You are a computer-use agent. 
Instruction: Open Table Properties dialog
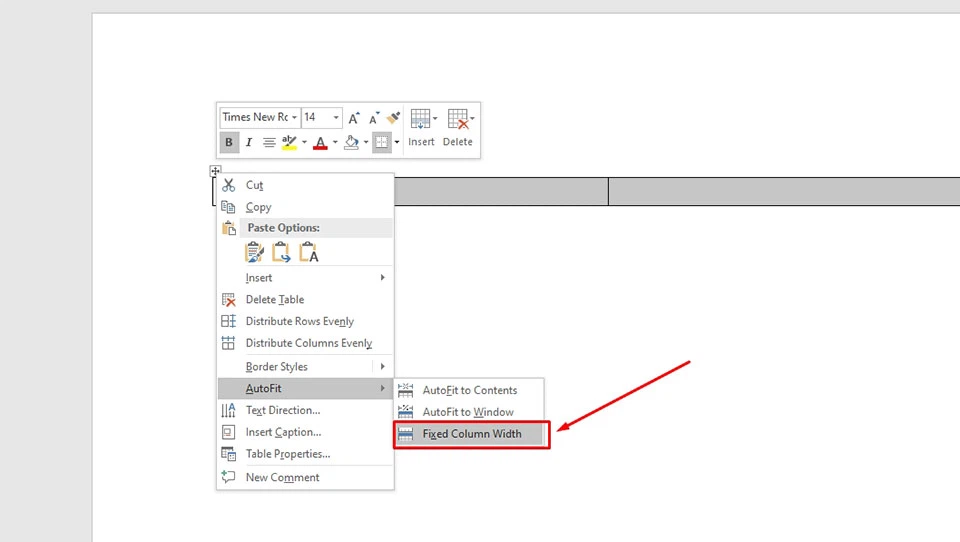click(287, 454)
